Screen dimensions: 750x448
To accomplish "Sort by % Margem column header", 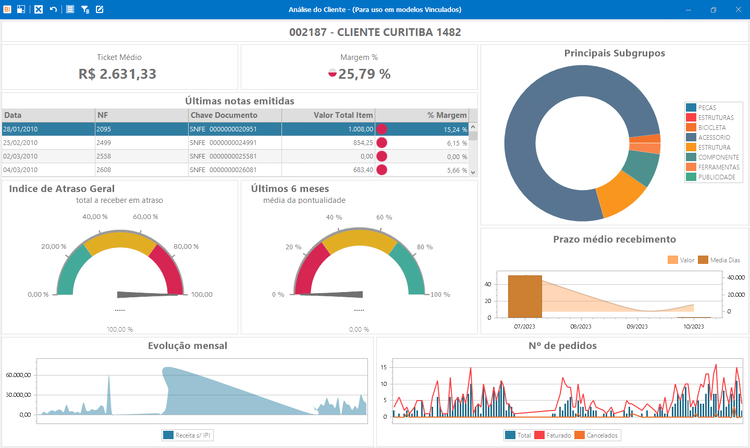I will (x=422, y=115).
